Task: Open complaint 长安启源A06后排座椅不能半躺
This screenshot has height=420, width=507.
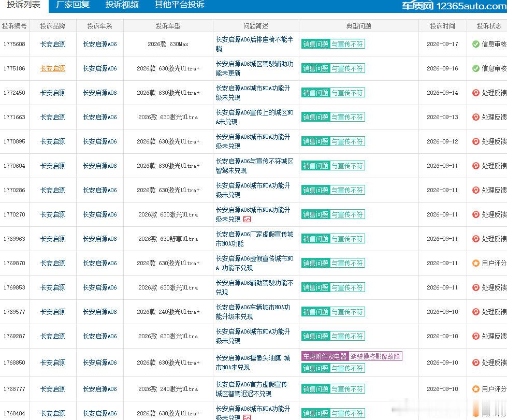Action: [x=254, y=44]
